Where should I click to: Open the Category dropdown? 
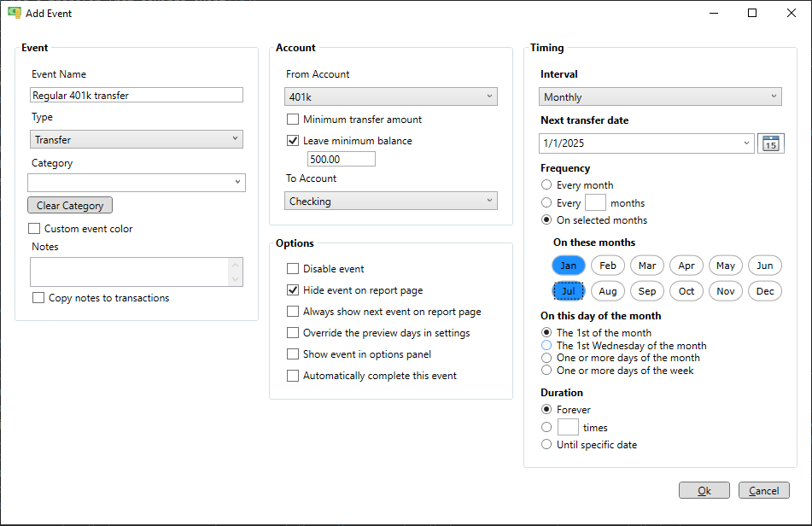(137, 182)
